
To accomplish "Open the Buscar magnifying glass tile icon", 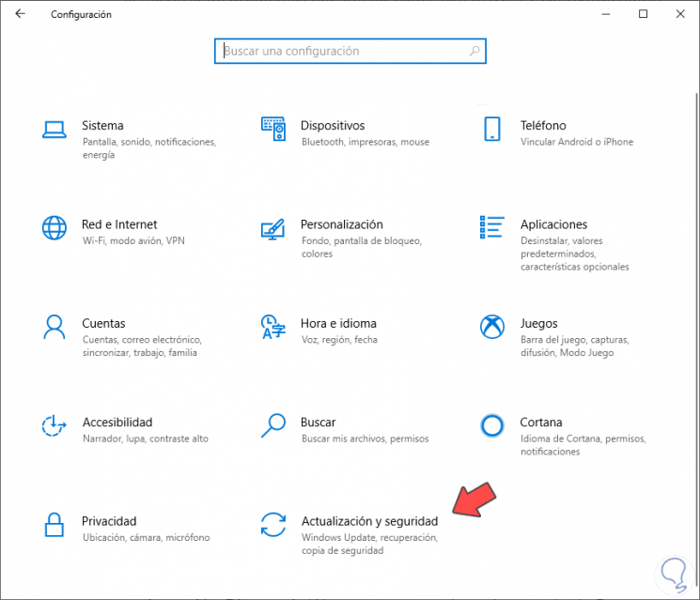I will point(273,425).
